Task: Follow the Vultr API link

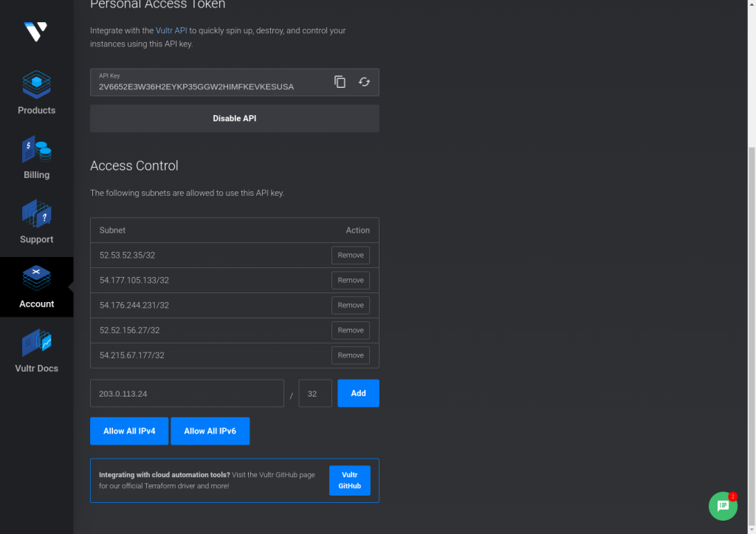Action: (x=171, y=30)
